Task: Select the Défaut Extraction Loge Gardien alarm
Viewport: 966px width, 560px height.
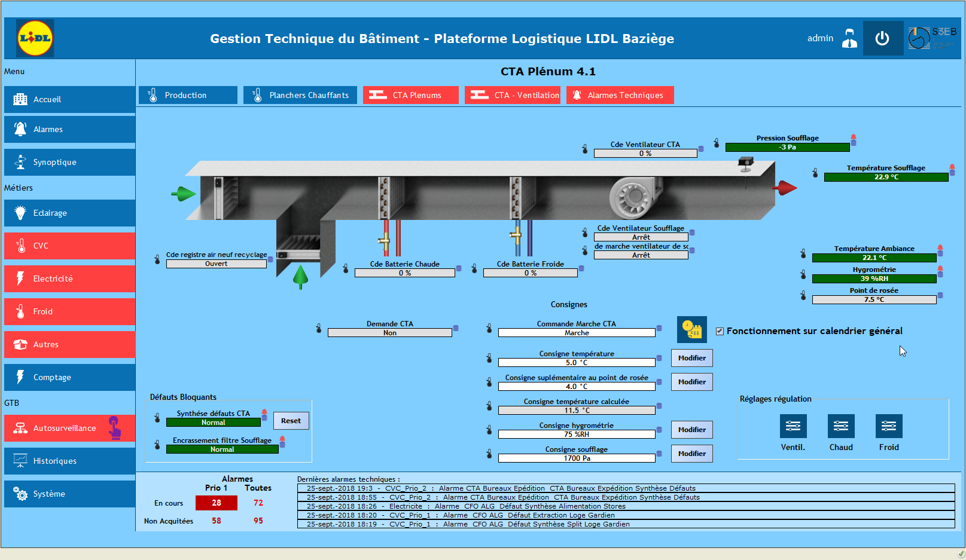Action: [626, 515]
